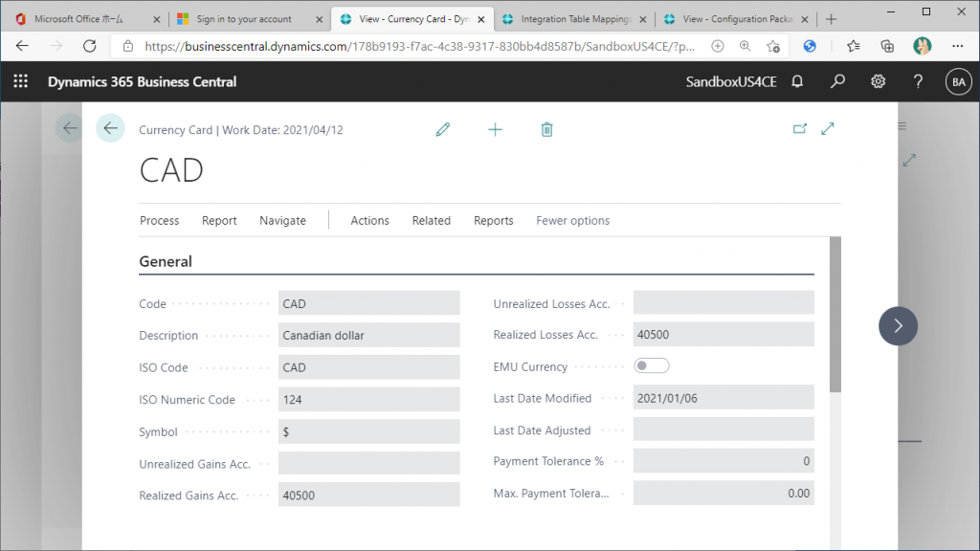Open the app launcher waffle menu
This screenshot has width=980, height=551.
point(21,81)
